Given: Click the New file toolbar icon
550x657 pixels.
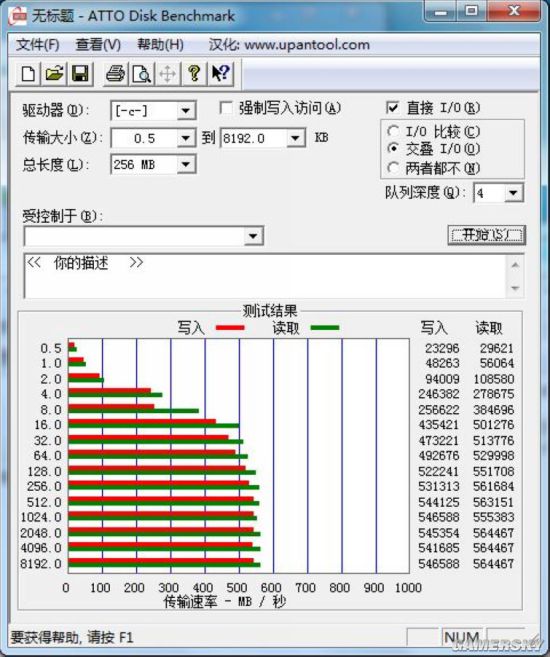Looking at the screenshot, I should pyautogui.click(x=28, y=74).
